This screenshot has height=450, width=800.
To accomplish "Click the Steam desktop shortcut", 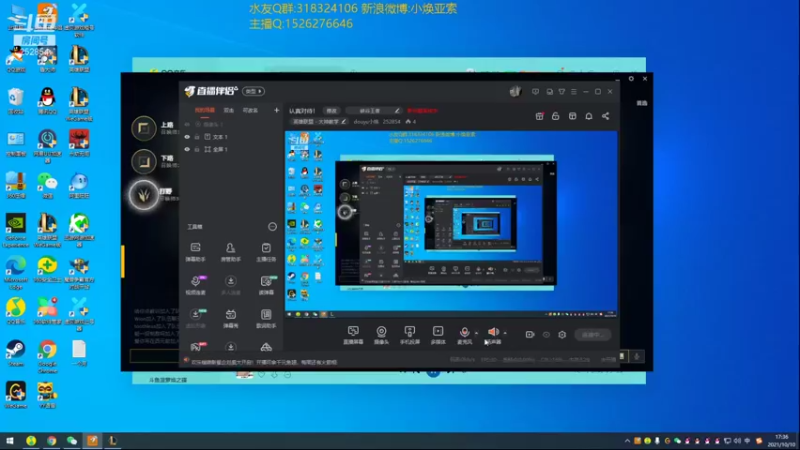I will [16, 354].
